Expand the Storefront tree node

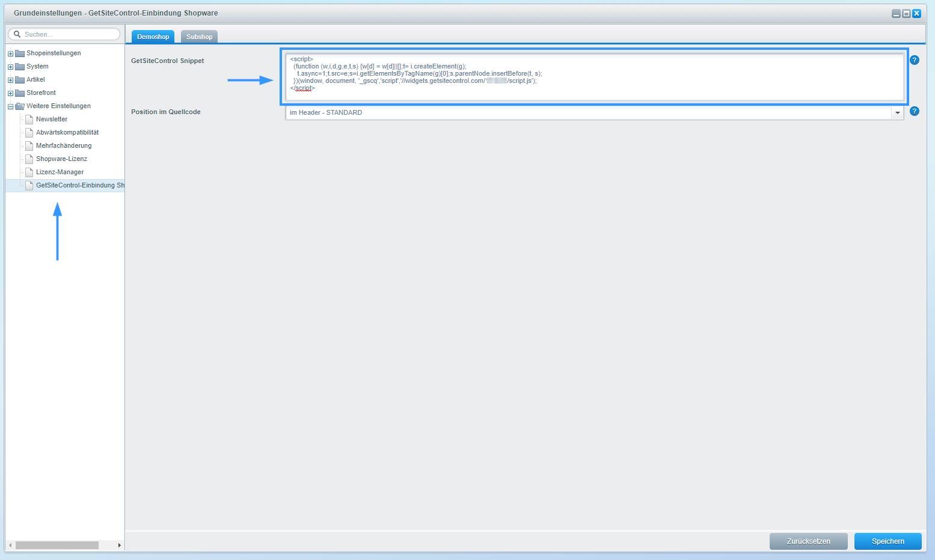tap(10, 93)
